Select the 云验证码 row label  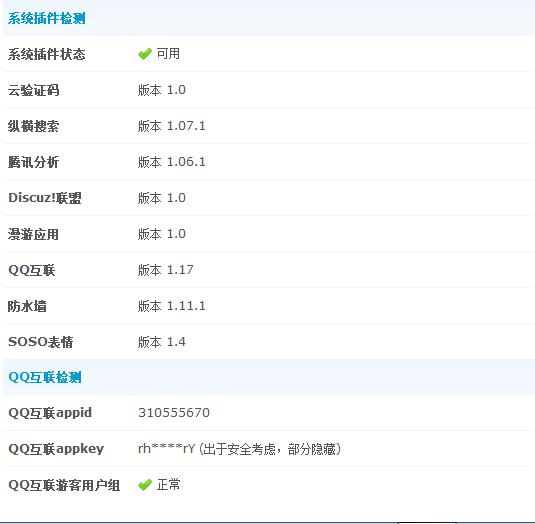[33, 90]
